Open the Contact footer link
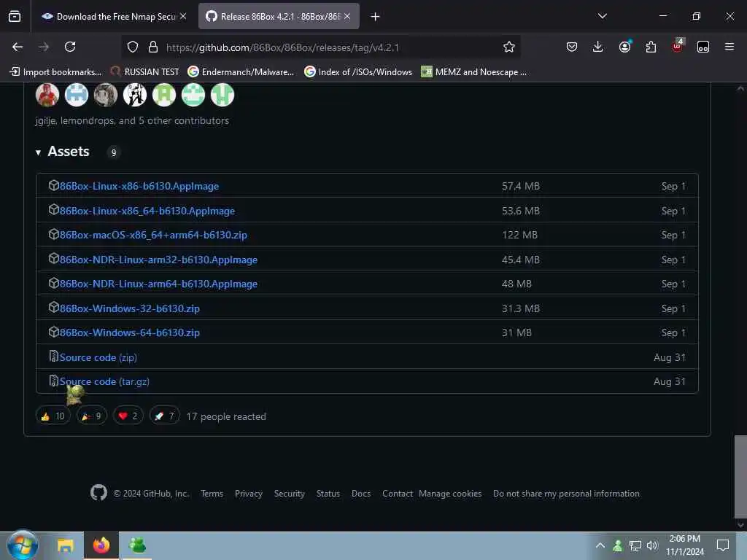 (398, 494)
